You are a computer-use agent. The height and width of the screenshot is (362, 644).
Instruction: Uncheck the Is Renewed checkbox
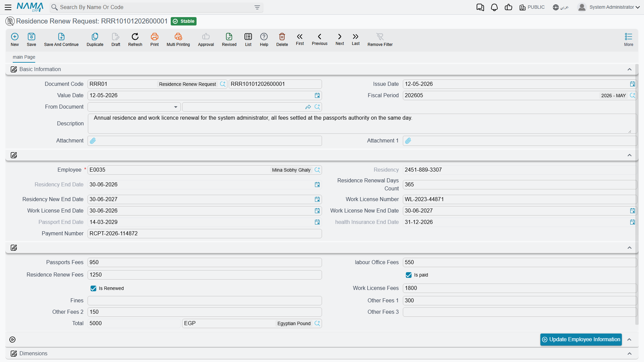(93, 288)
